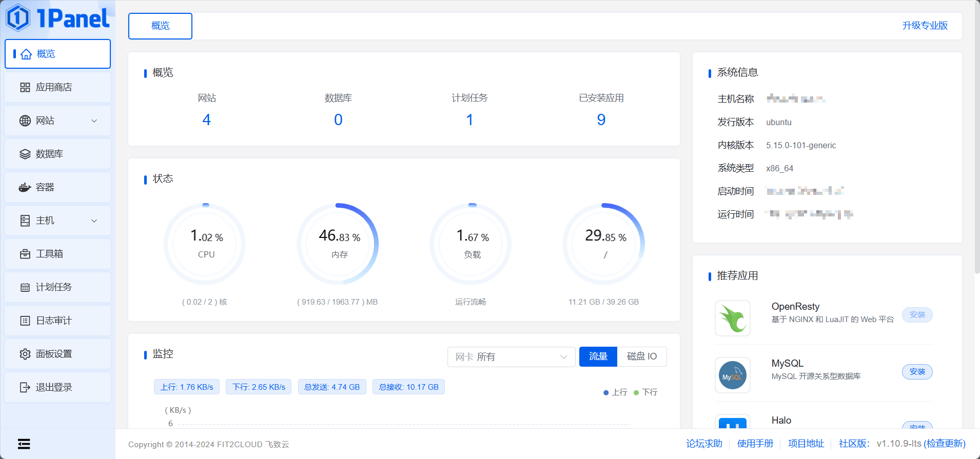Click the Database layers icon in sidebar
Image resolution: width=980 pixels, height=459 pixels.
click(x=25, y=154)
